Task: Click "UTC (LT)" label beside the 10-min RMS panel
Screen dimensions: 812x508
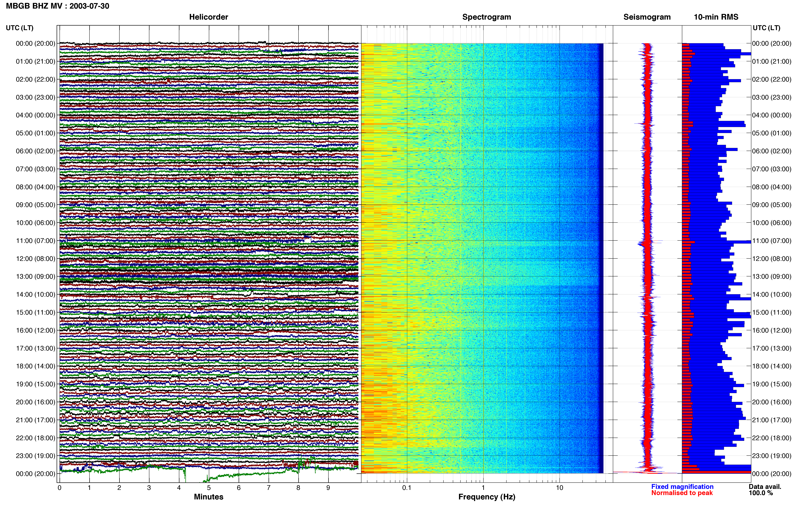Action: coord(766,28)
